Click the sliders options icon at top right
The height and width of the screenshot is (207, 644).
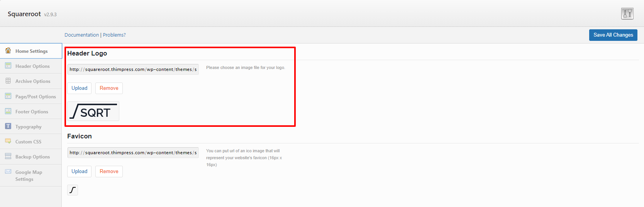pyautogui.click(x=627, y=13)
